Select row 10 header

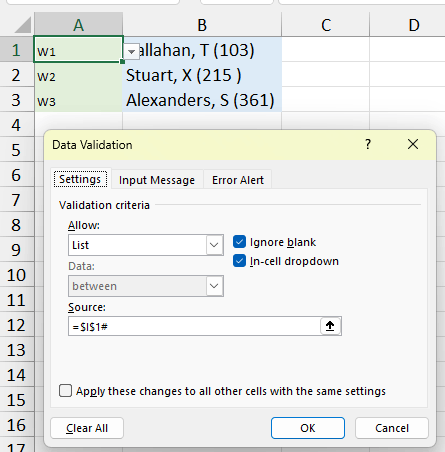click(x=17, y=275)
